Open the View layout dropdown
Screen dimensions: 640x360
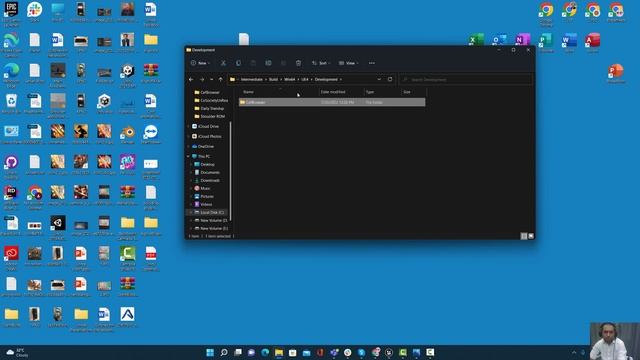(349, 63)
